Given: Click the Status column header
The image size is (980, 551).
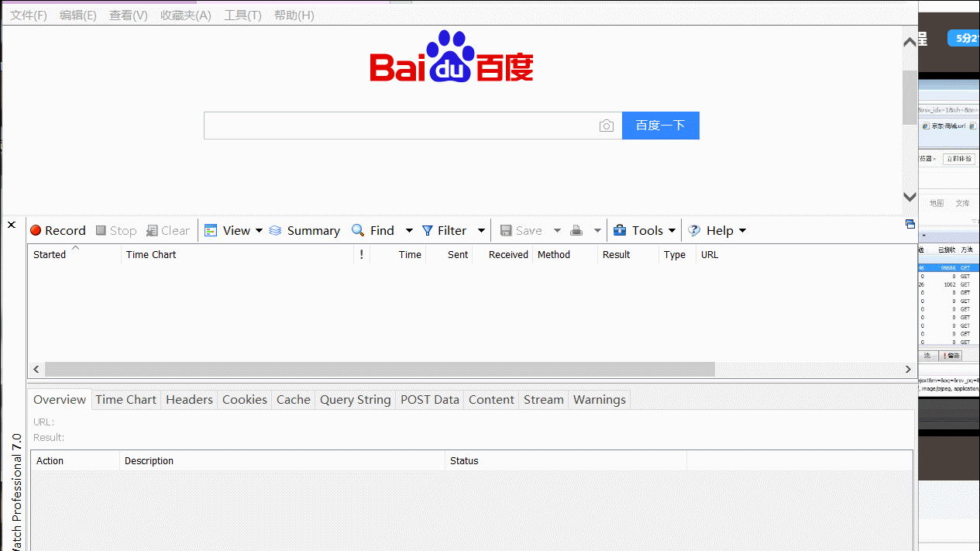Looking at the screenshot, I should click(x=566, y=460).
